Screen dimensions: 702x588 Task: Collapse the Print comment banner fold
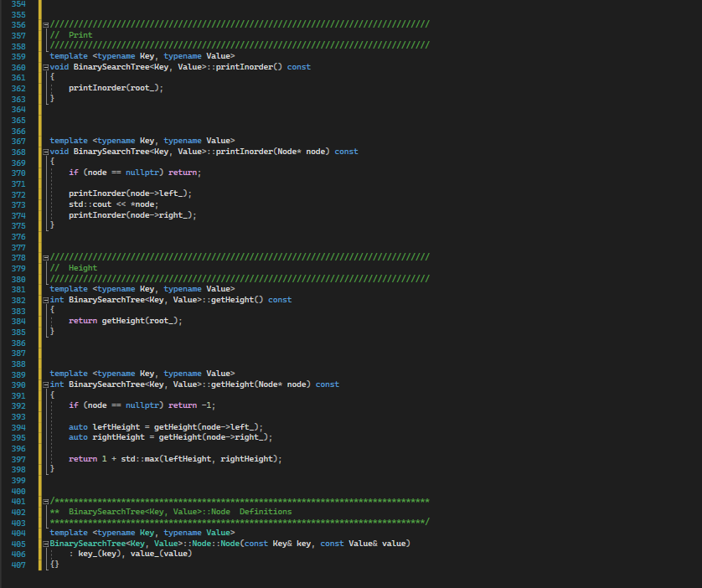tap(44, 24)
